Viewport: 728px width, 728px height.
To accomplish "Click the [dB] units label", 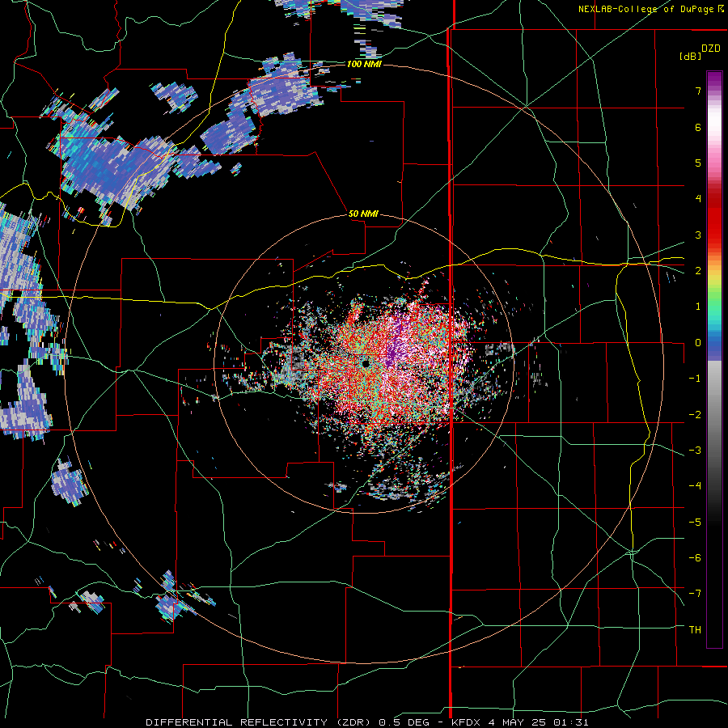I will click(690, 56).
